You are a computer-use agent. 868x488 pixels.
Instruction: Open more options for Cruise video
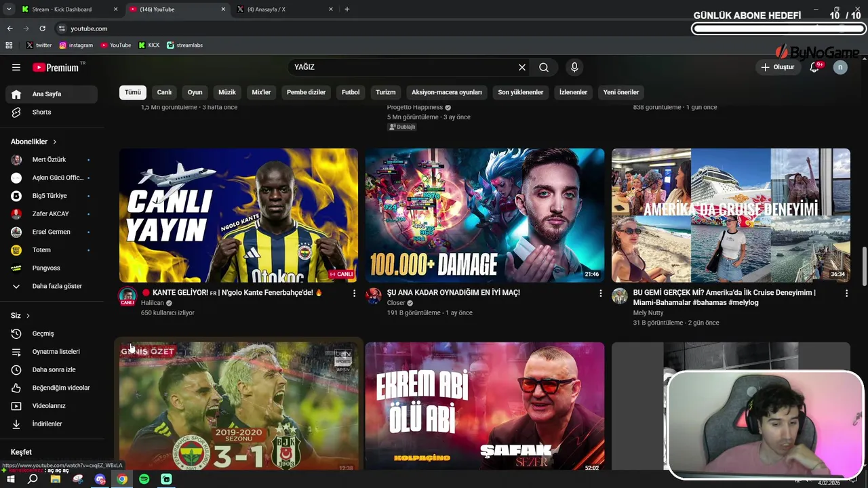(846, 293)
